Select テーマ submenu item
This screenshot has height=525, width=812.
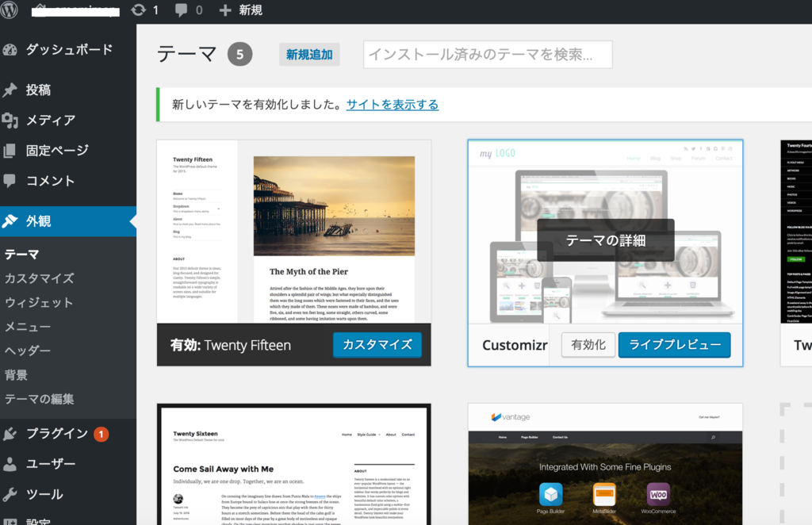21,255
